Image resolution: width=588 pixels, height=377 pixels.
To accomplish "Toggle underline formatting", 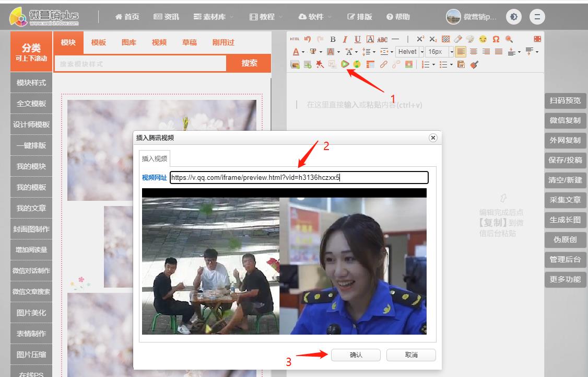I will click(x=358, y=39).
